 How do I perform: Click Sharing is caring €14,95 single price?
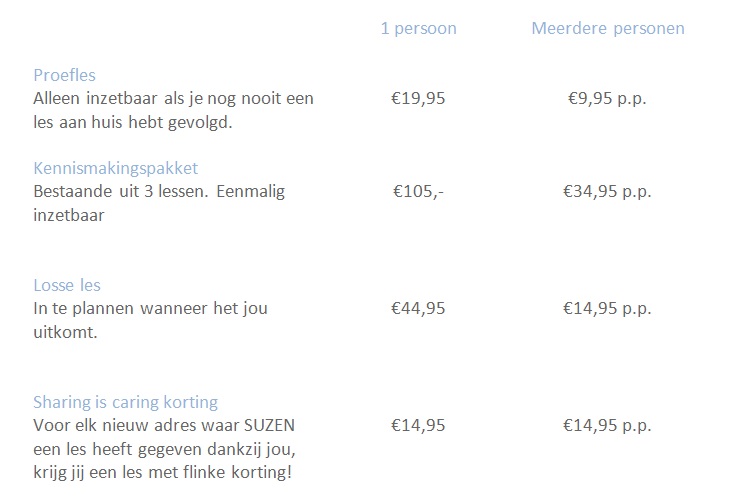click(x=418, y=425)
